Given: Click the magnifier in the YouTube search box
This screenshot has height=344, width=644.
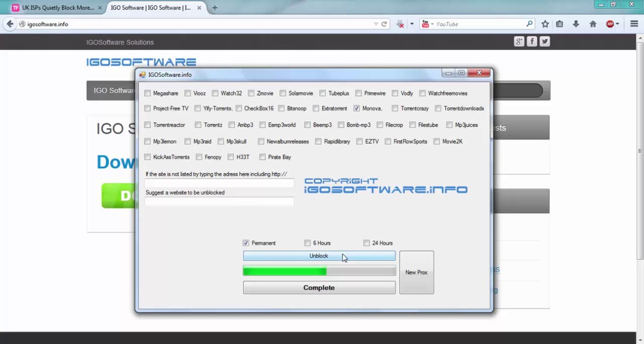Looking at the screenshot, I should (529, 24).
